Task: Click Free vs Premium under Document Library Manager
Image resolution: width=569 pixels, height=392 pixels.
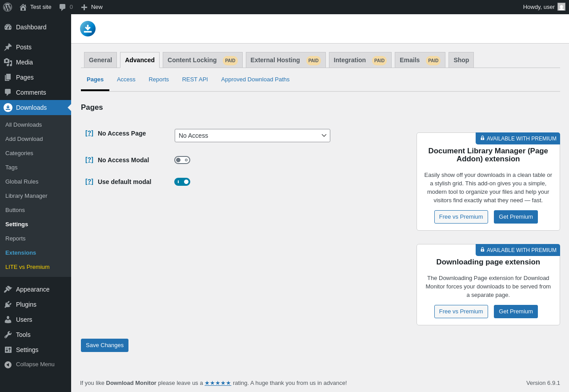Action: click(461, 217)
